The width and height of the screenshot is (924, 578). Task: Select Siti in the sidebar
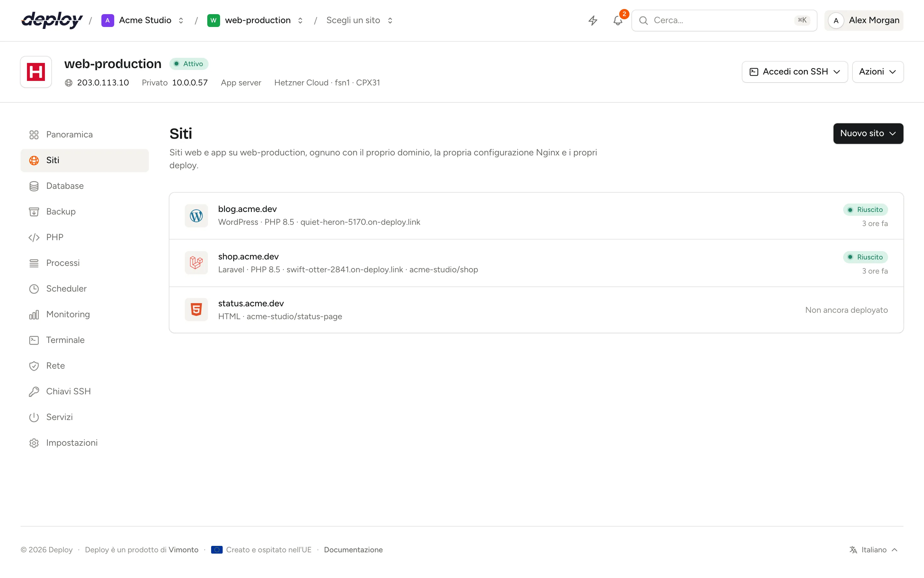coord(84,160)
